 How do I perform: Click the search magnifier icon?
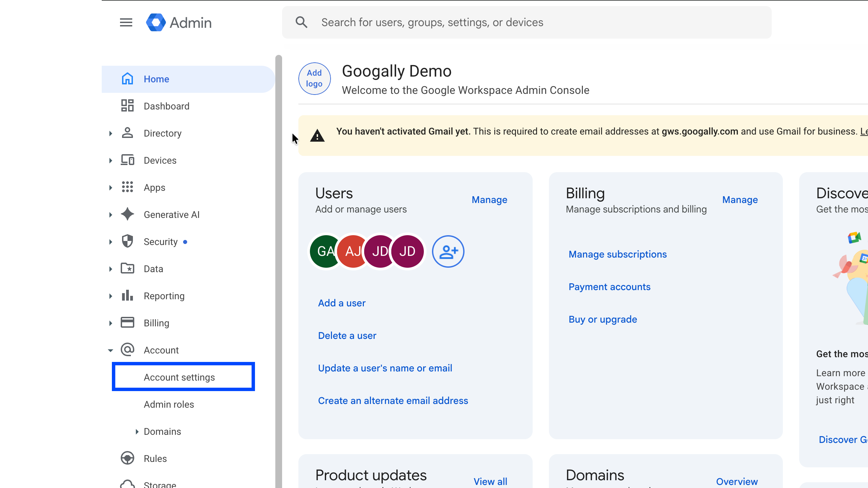pyautogui.click(x=301, y=22)
